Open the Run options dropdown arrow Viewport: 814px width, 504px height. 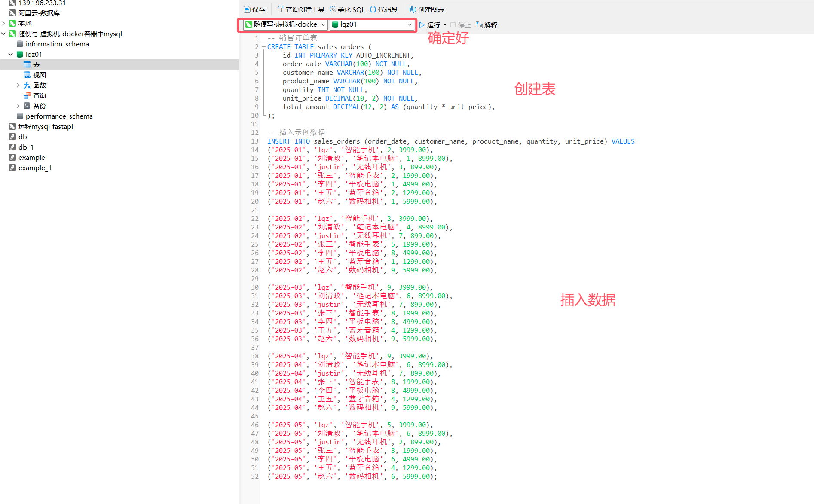pos(445,25)
